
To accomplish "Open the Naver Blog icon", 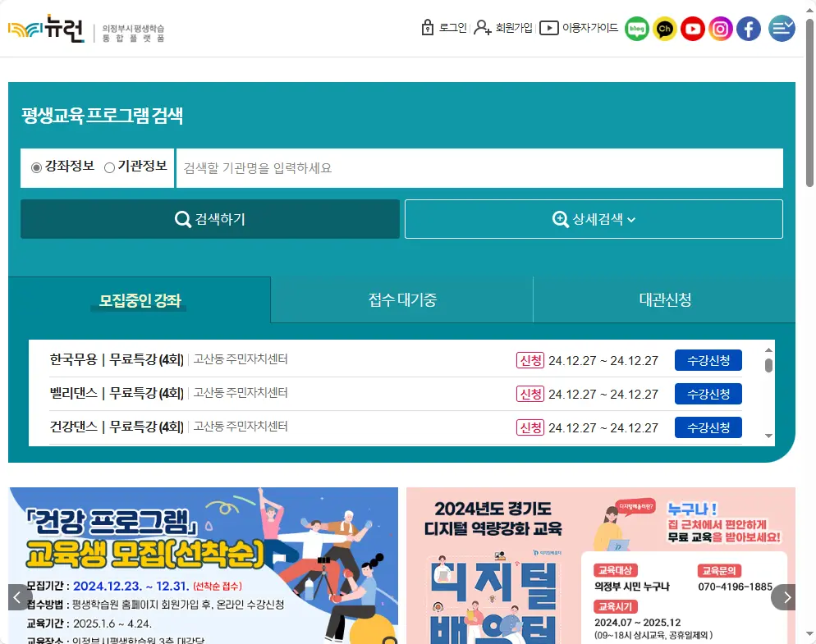I will (x=636, y=29).
